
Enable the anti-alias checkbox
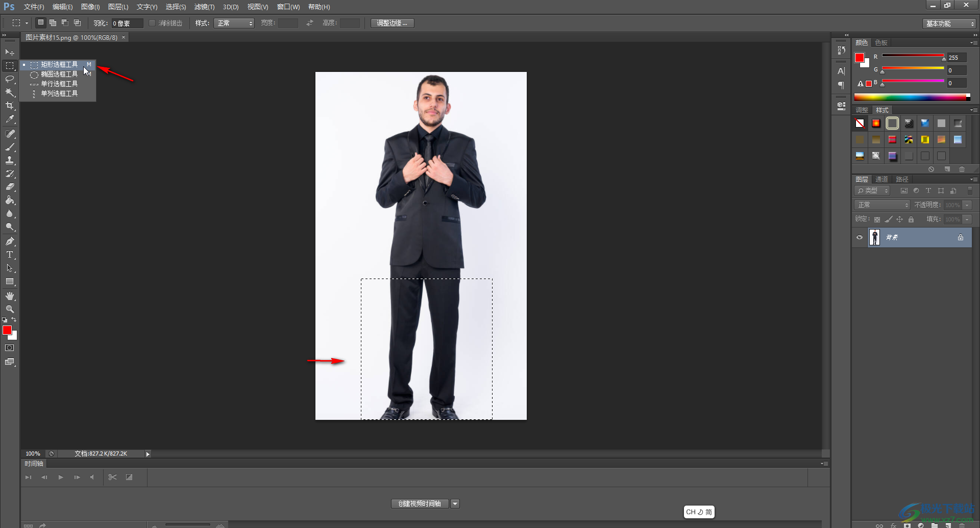(152, 23)
